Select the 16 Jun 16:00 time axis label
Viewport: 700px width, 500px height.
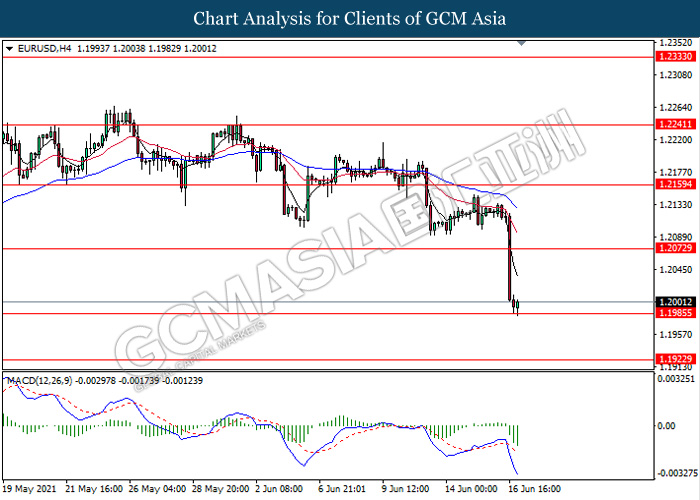tap(534, 489)
